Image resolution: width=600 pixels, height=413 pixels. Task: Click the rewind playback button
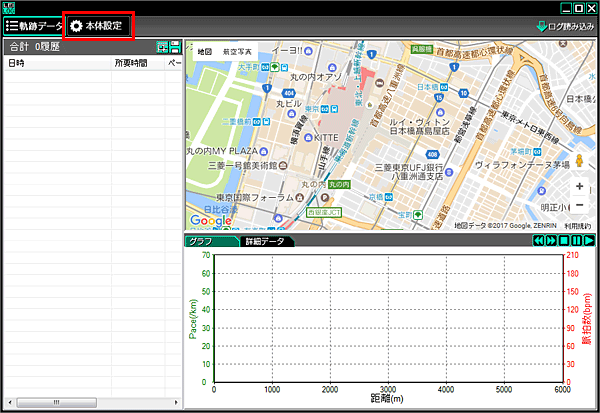(x=539, y=241)
